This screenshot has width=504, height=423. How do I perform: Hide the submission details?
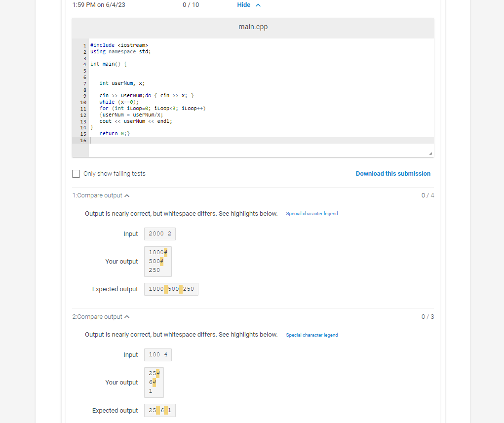(243, 4)
